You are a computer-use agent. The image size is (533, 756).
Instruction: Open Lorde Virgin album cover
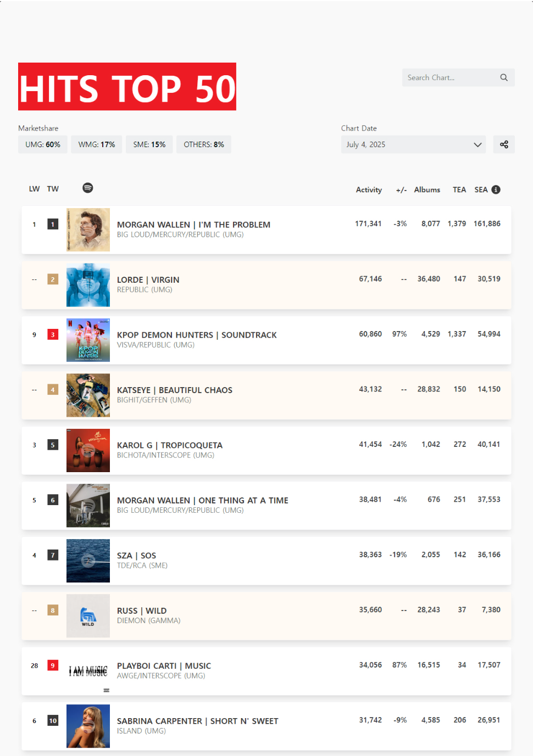point(88,285)
